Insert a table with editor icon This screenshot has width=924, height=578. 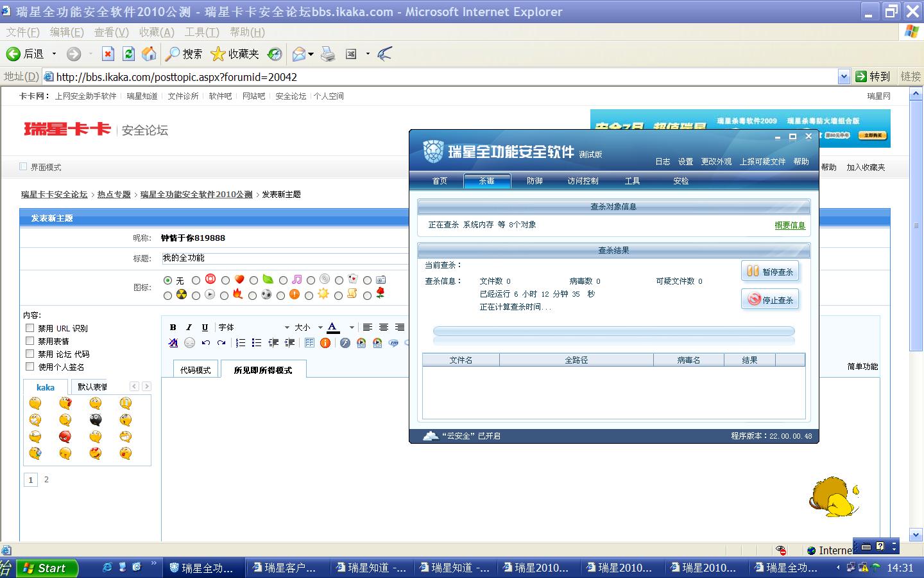coord(309,343)
